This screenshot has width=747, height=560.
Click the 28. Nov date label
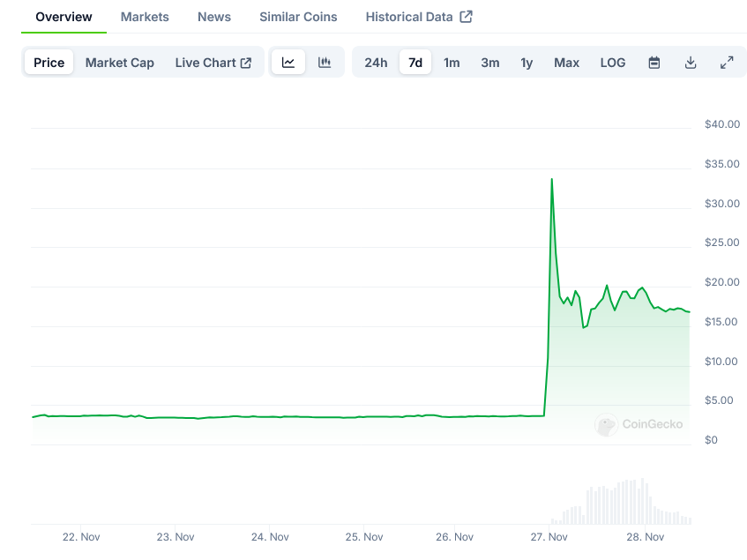645,537
